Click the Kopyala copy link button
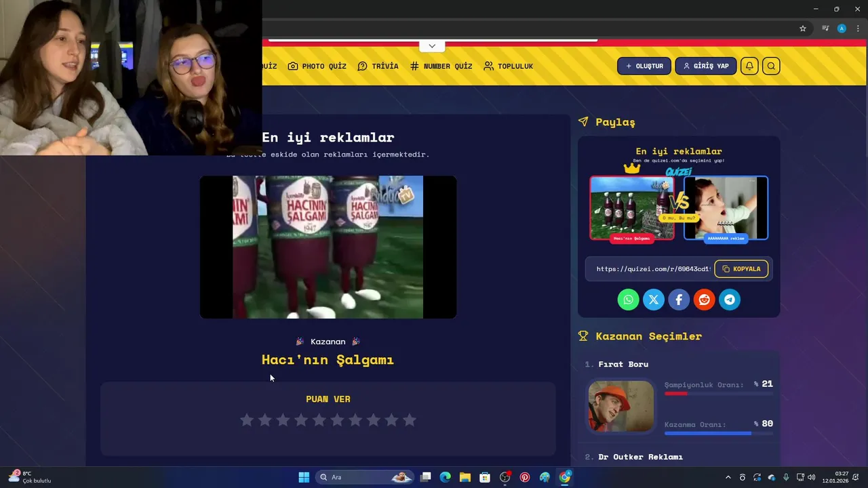 [x=741, y=269]
